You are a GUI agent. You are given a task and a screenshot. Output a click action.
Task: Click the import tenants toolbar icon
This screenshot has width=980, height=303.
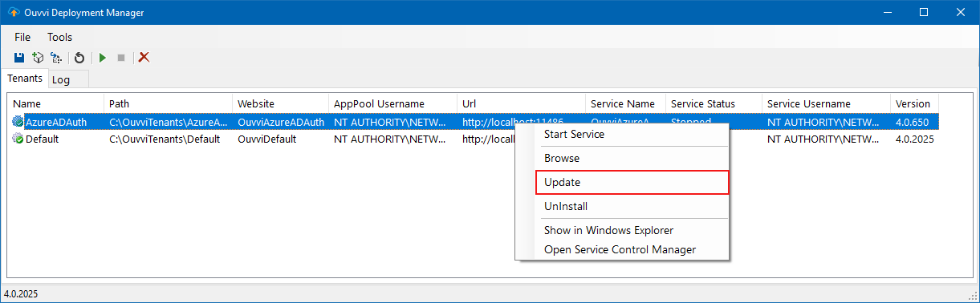pyautogui.click(x=55, y=58)
